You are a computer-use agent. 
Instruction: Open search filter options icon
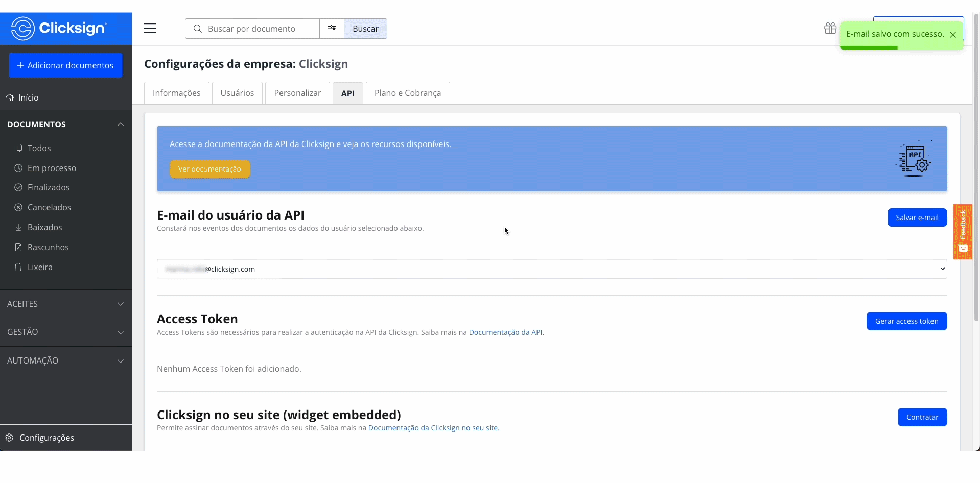pos(332,29)
